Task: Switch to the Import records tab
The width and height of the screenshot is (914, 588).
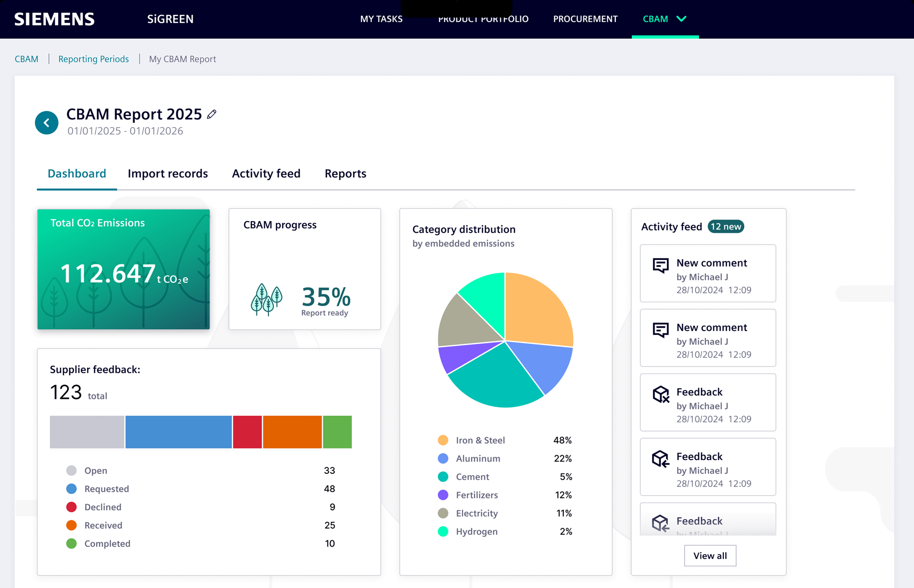Action: (168, 174)
